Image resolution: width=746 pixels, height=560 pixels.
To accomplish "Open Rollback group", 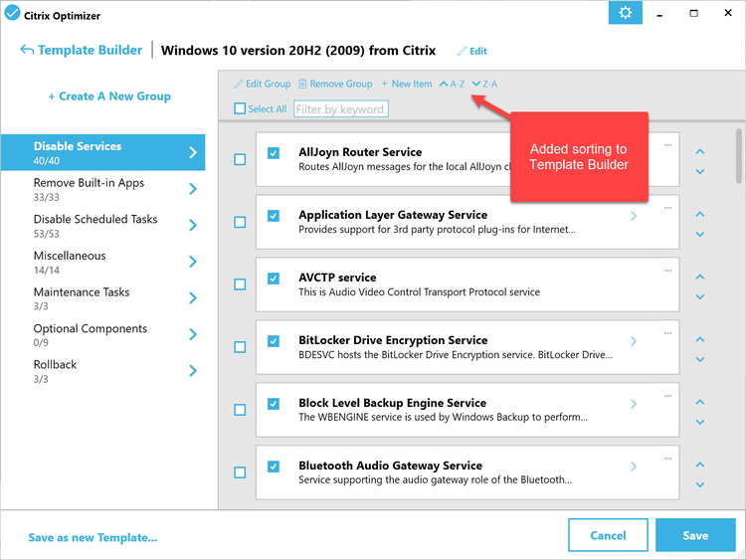I will pos(102,371).
